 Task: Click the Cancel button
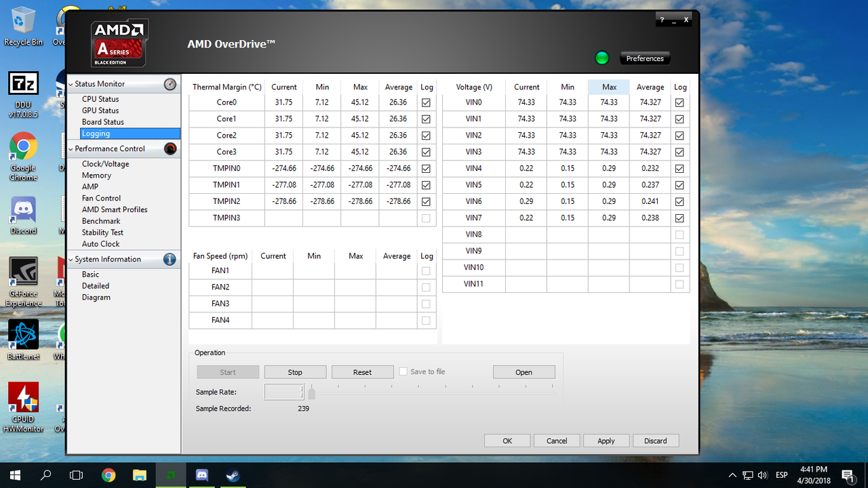click(557, 441)
